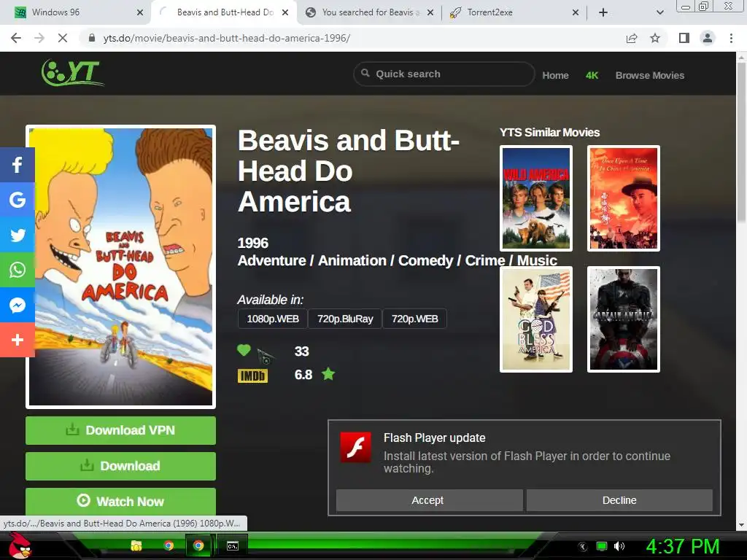The width and height of the screenshot is (747, 560).
Task: Switch to Beavis and Butt-Head tab
Action: 224,12
